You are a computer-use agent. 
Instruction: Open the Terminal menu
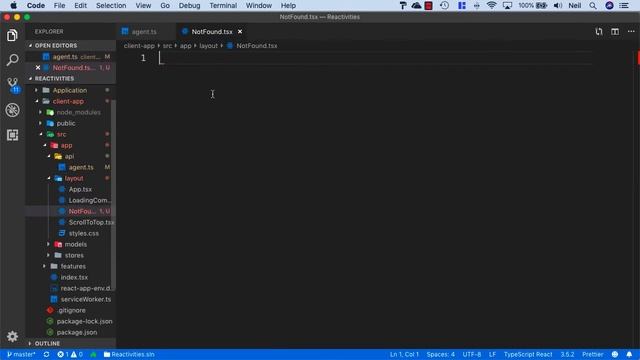[x=223, y=5]
